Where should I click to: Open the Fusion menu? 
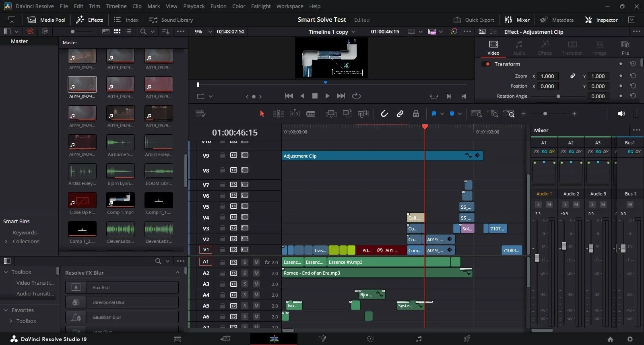click(x=218, y=6)
